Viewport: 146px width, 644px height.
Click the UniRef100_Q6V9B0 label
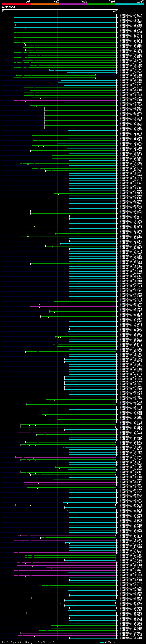(x=131, y=80)
